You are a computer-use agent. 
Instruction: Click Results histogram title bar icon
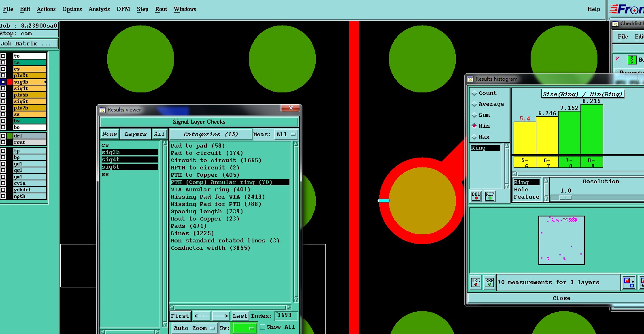tap(470, 79)
